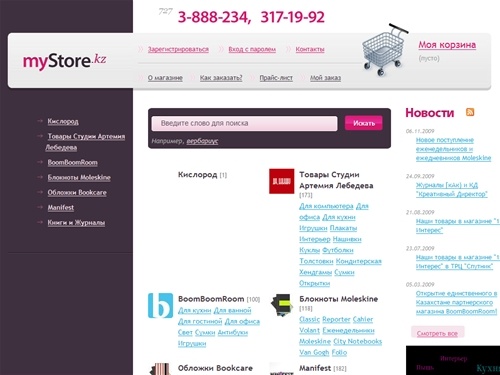Open the Как заказать? menu item
This screenshot has width=500, height=375.
[221, 78]
